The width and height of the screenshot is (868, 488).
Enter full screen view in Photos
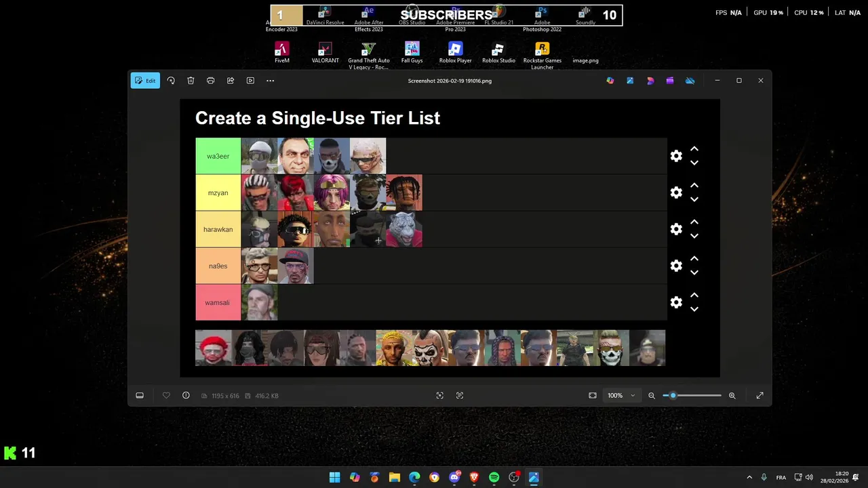759,396
